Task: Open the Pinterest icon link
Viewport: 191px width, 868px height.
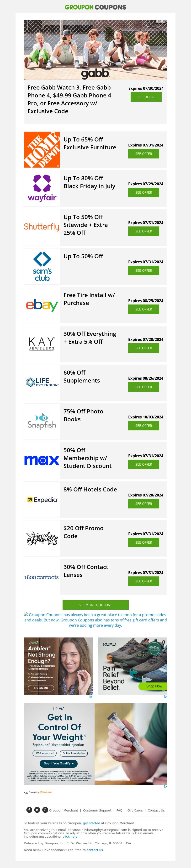Action: click(x=45, y=810)
